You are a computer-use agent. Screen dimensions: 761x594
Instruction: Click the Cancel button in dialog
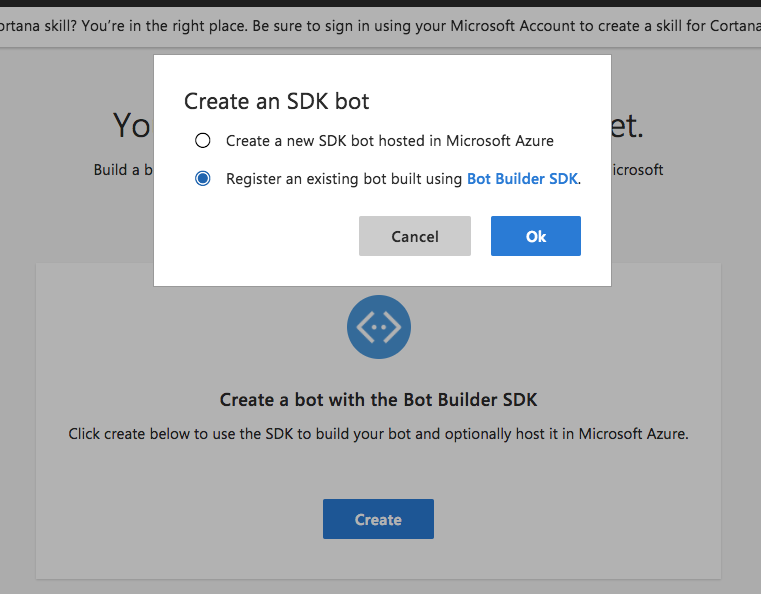tap(415, 236)
